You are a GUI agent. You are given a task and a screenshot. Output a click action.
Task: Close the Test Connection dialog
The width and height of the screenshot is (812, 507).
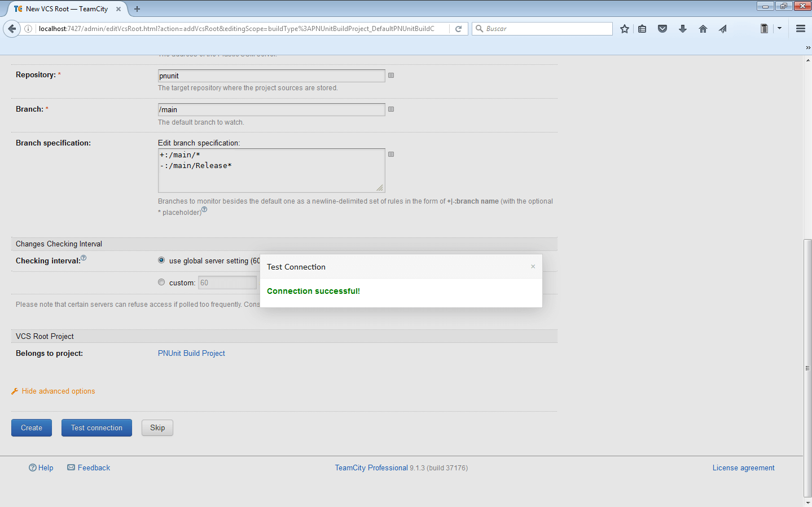tap(533, 267)
